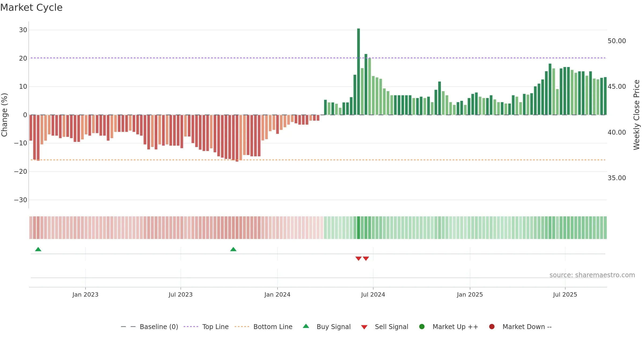Screen dimensions: 644x362
Task: Click the −30 tick on the change axis
Action: click(21, 200)
